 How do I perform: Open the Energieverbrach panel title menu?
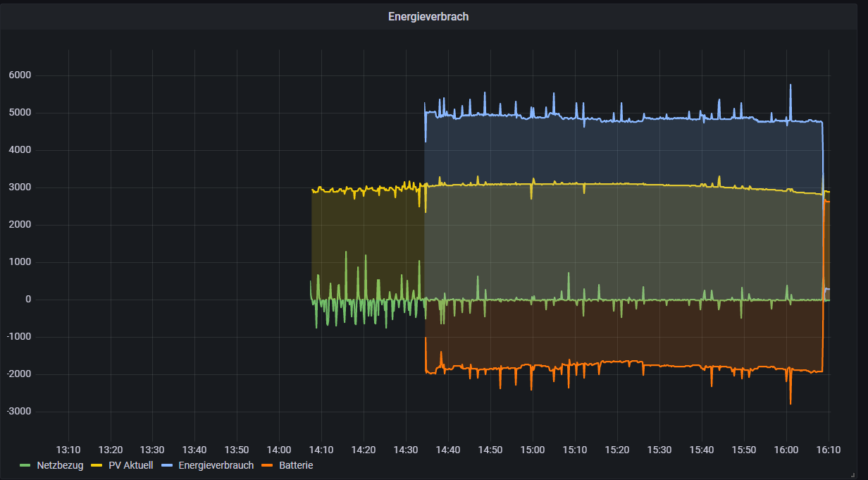(428, 17)
